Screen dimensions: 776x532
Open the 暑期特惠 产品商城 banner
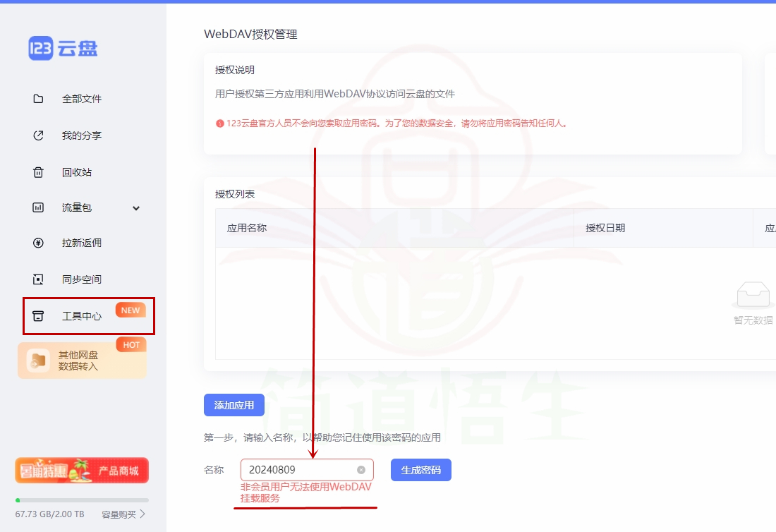click(82, 470)
